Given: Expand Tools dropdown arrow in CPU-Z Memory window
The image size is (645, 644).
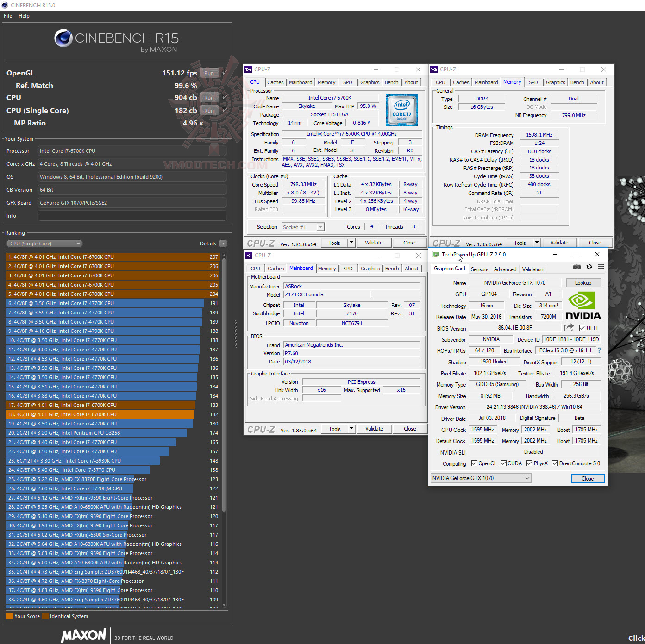Looking at the screenshot, I should [537, 242].
